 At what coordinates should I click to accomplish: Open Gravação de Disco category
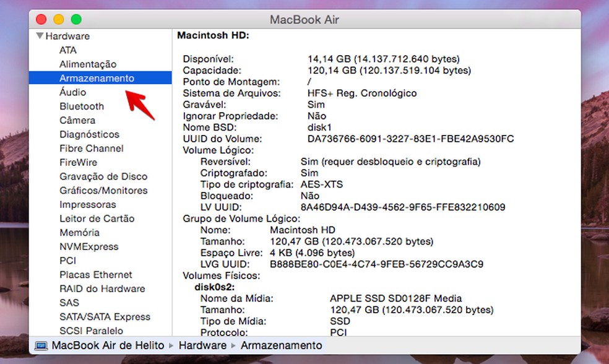[x=103, y=176]
